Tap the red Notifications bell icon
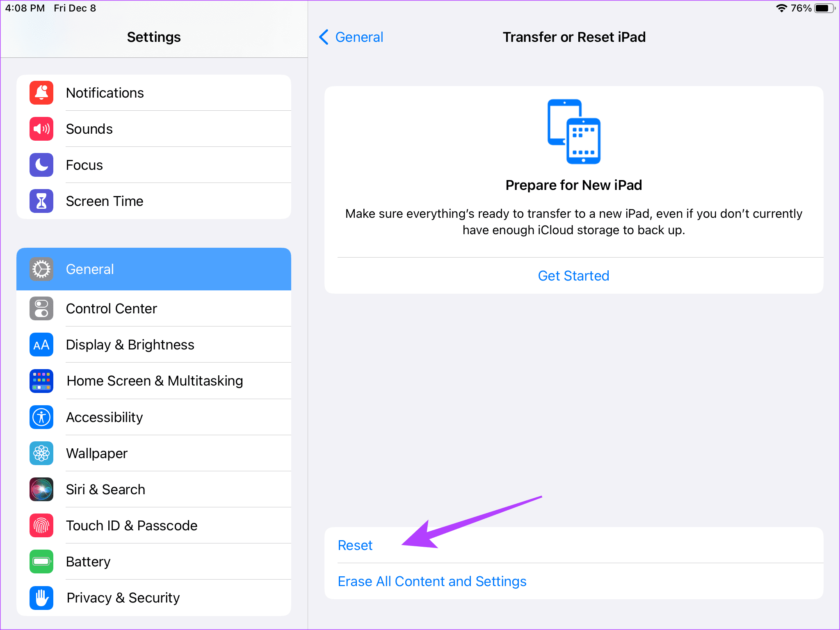 pos(41,93)
